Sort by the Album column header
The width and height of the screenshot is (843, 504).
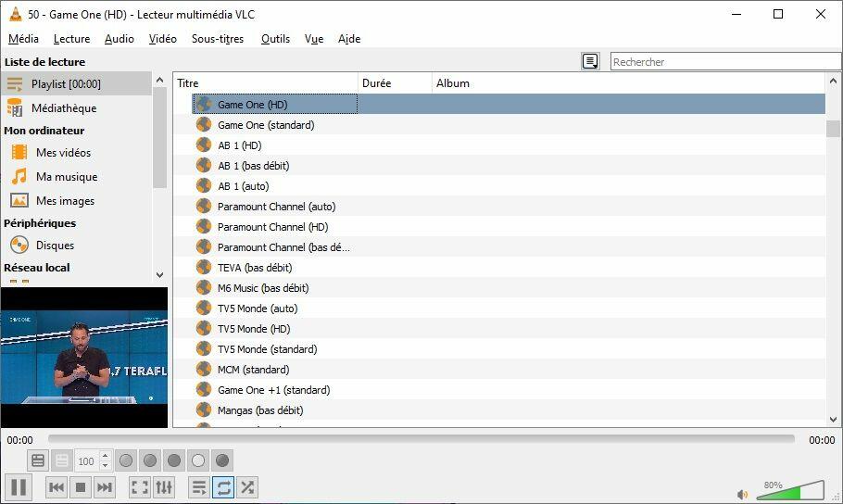coord(628,82)
